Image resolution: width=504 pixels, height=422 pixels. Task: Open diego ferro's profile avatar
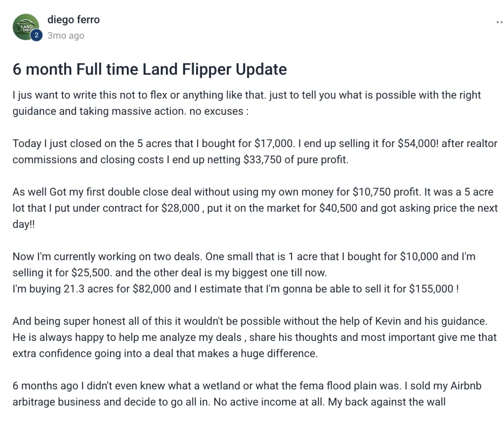tap(26, 27)
